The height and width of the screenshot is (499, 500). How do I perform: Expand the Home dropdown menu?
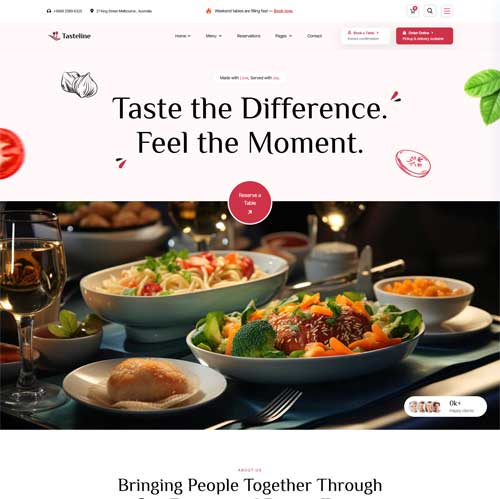tap(183, 36)
